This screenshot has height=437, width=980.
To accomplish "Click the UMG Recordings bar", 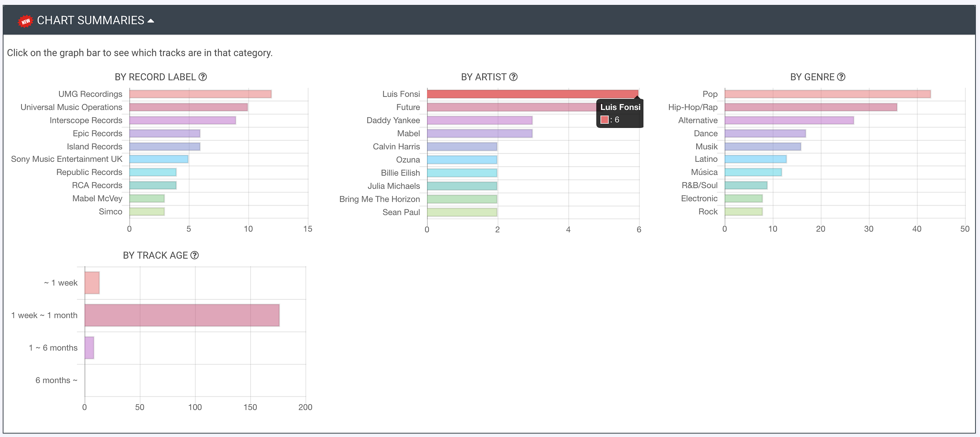I will [200, 94].
